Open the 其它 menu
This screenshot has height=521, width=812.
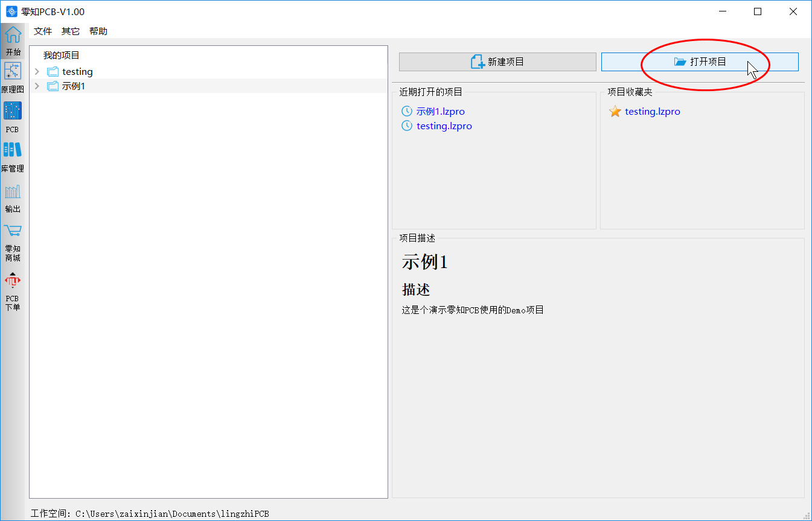coord(71,31)
